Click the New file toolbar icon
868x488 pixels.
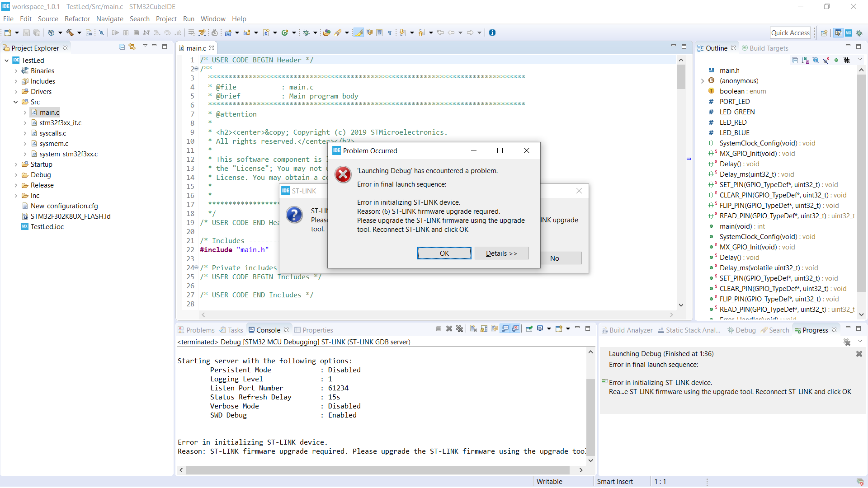(7, 33)
